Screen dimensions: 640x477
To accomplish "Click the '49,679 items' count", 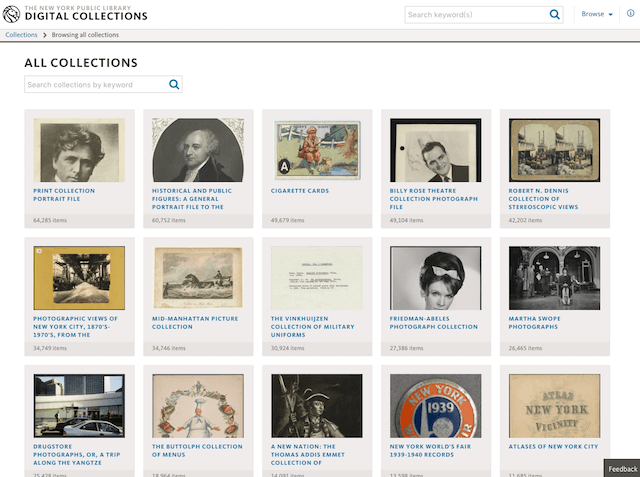I will pyautogui.click(x=287, y=220).
